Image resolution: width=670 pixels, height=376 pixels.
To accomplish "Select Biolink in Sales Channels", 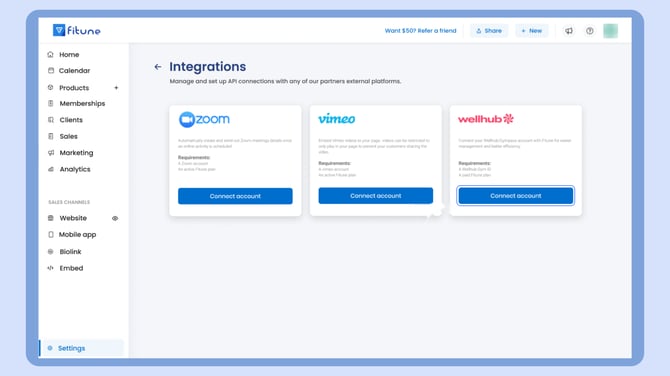I will click(x=70, y=252).
